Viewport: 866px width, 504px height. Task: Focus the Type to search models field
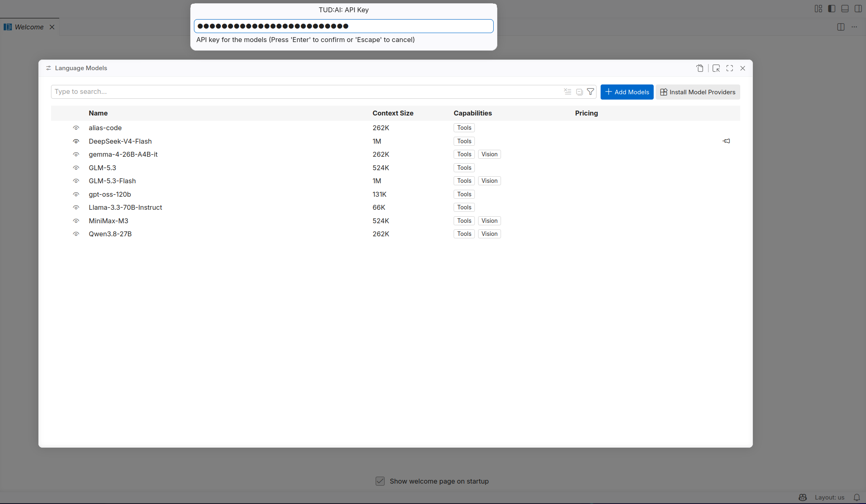tap(306, 92)
